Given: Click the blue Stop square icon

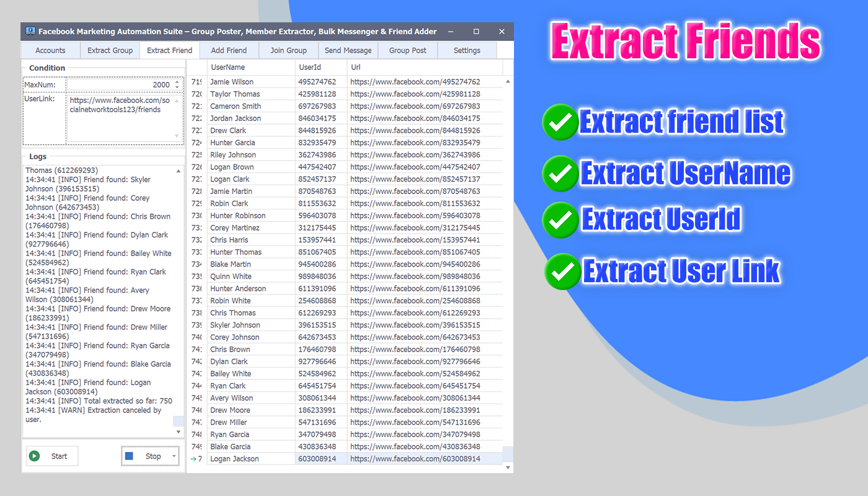Looking at the screenshot, I should pos(129,456).
